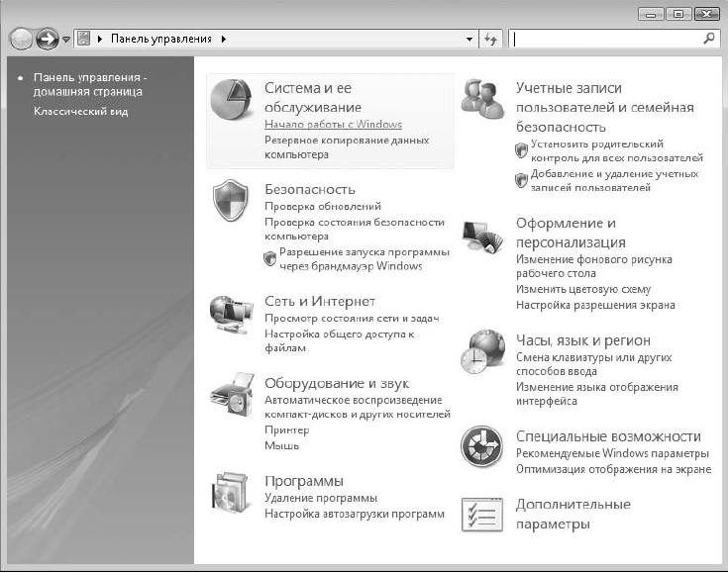Image resolution: width=728 pixels, height=573 pixels.
Task: Open 'Часы, язык и регион' heading
Action: coord(583,340)
